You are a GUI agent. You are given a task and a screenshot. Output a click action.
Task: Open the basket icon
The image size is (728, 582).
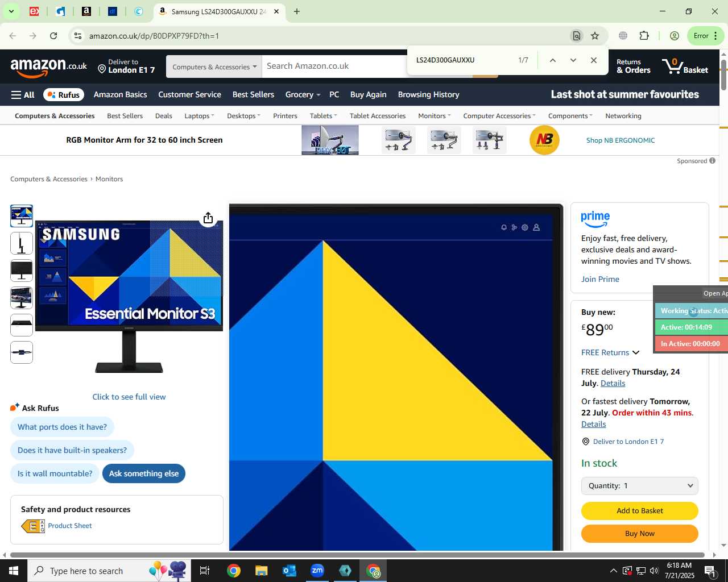(685, 66)
